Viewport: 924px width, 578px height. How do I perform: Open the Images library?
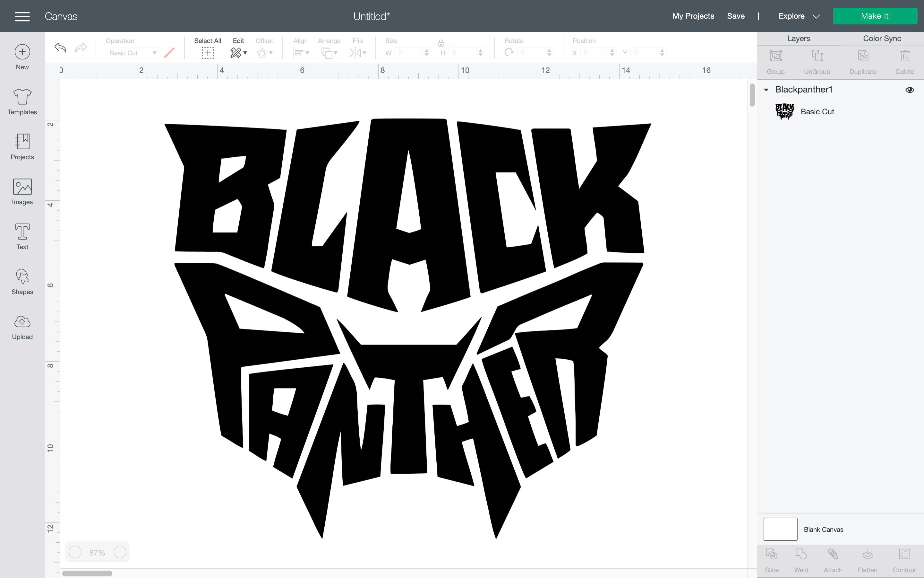point(22,191)
